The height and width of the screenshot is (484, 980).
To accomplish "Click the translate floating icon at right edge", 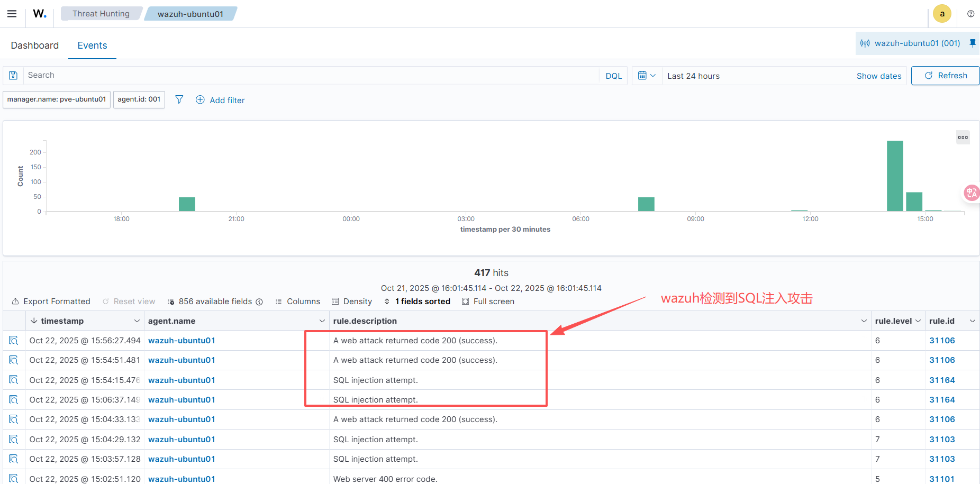I will (x=972, y=193).
